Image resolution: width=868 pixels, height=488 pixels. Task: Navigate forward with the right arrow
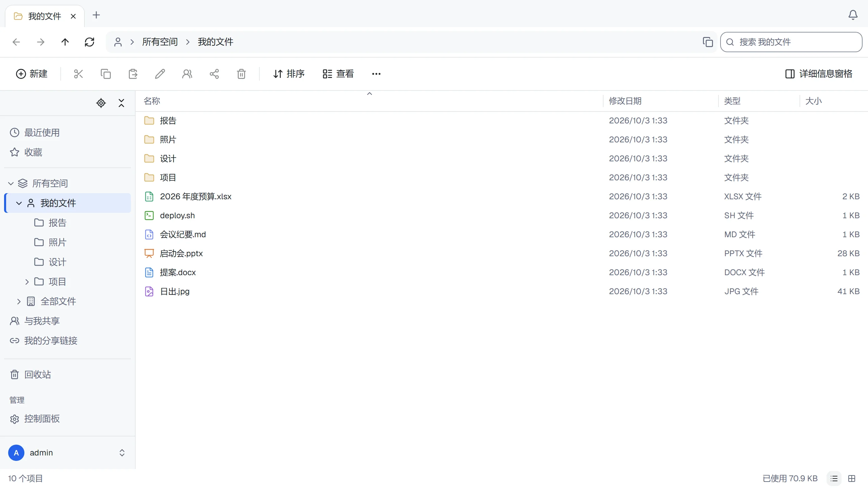coord(41,42)
